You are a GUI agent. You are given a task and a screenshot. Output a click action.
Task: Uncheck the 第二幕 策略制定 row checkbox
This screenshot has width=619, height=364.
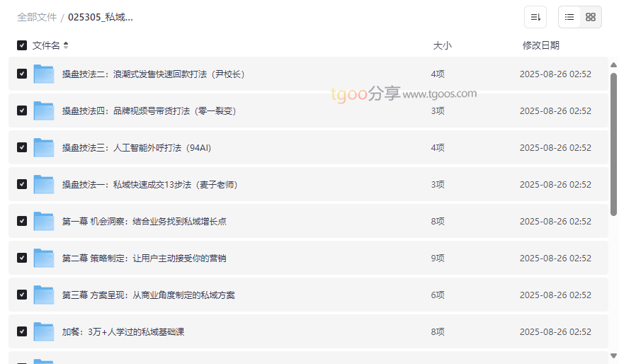point(22,258)
